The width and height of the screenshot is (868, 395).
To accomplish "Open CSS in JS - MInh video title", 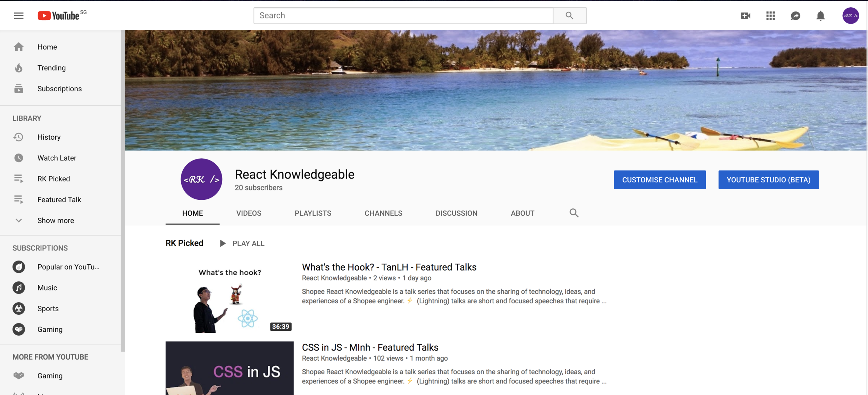I will [370, 347].
